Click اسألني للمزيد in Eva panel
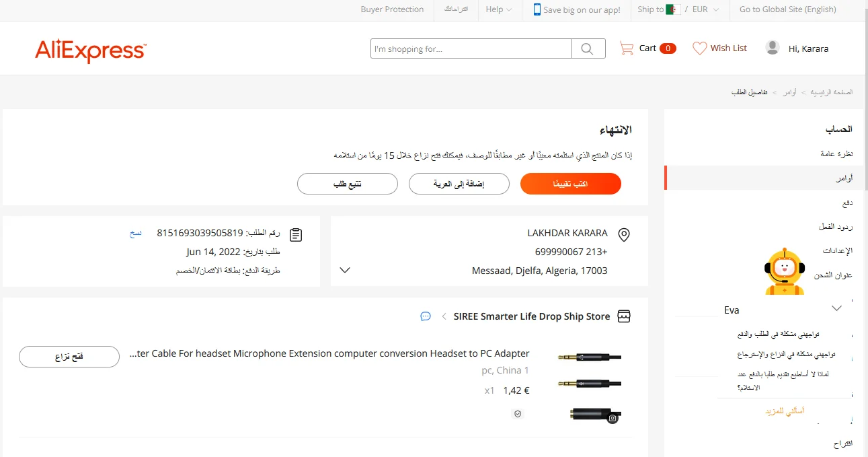Viewport: 868px width, 457px height. 785,410
